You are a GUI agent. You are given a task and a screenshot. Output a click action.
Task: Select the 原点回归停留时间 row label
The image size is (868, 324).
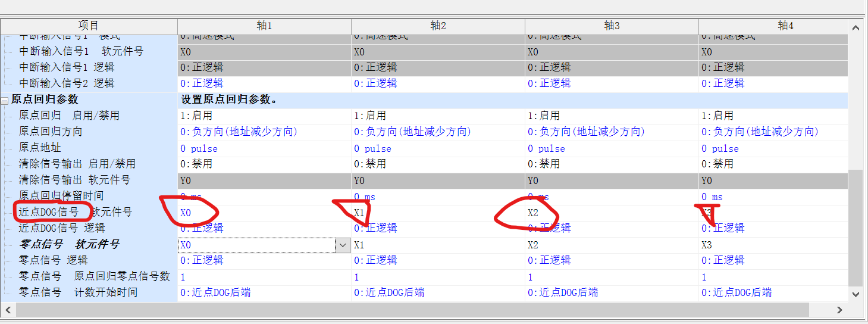click(x=61, y=196)
